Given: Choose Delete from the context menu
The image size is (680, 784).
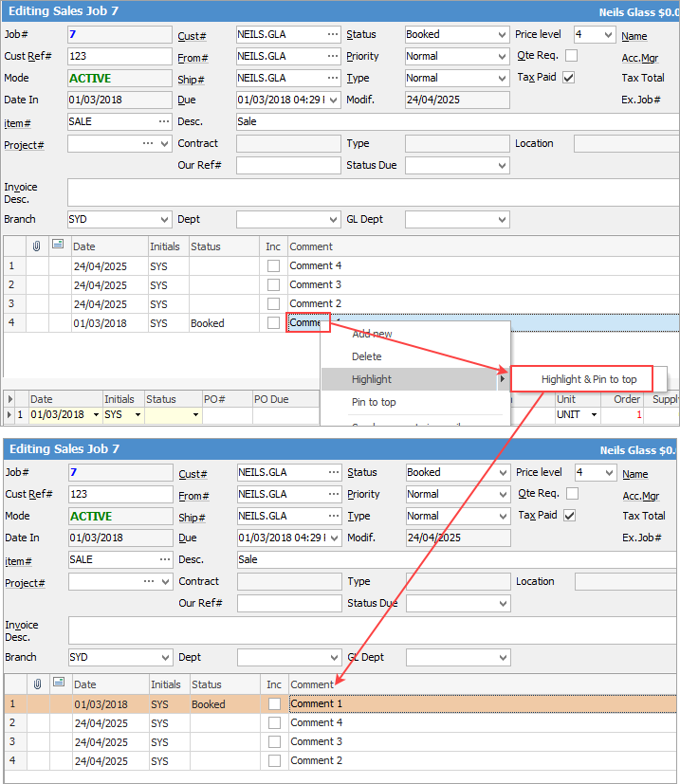Looking at the screenshot, I should click(367, 356).
